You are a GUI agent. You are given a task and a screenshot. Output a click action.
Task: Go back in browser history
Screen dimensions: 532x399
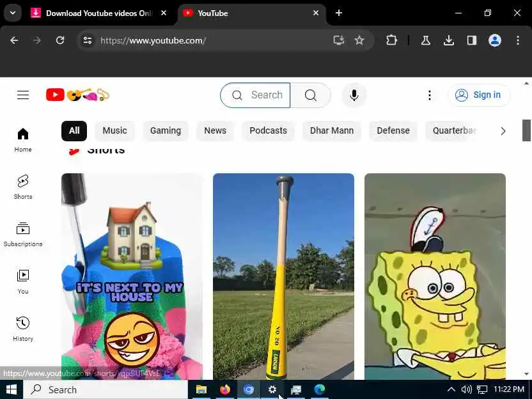tap(14, 41)
